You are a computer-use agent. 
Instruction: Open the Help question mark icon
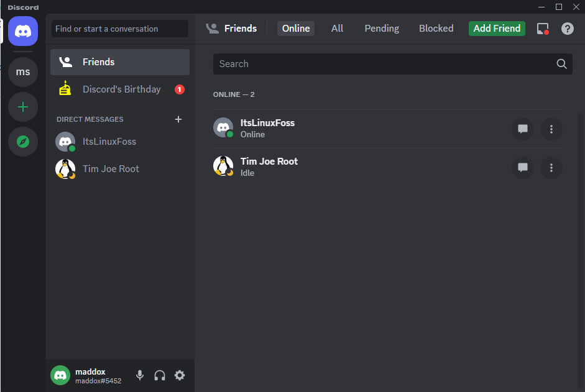[567, 29]
